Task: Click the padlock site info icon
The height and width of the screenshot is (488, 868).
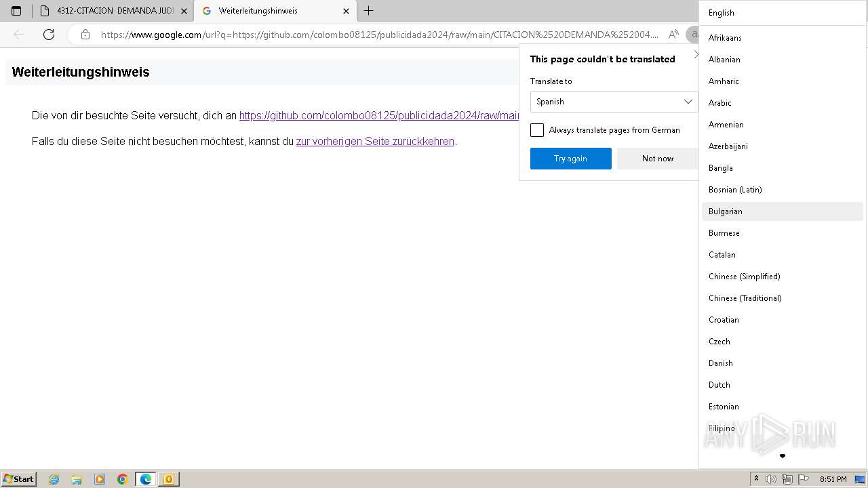Action: [85, 35]
